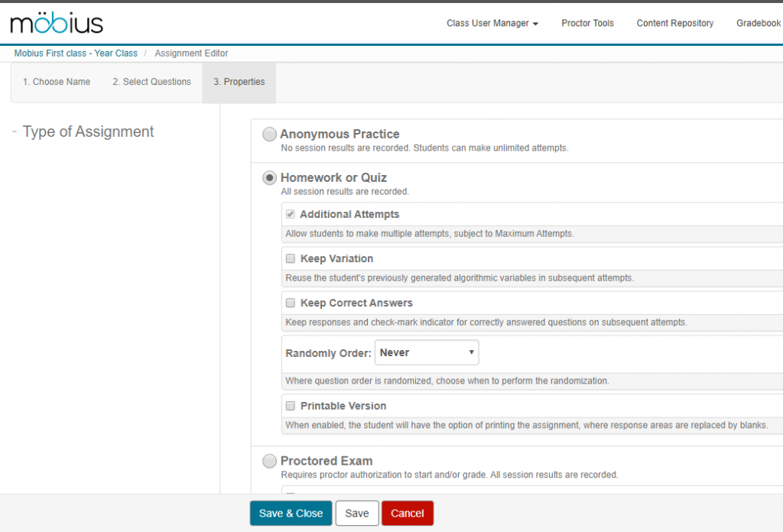Screen dimensions: 783x532
Task: Click the möbius logo
Action: 55,22
